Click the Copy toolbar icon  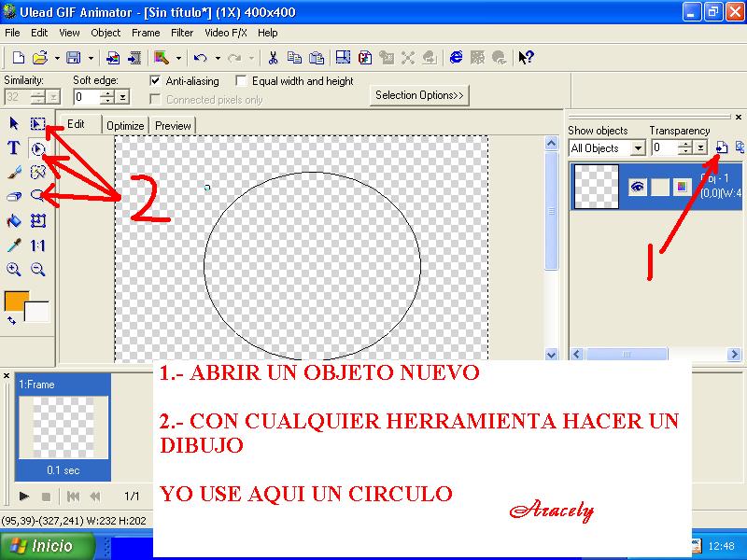pyautogui.click(x=294, y=58)
